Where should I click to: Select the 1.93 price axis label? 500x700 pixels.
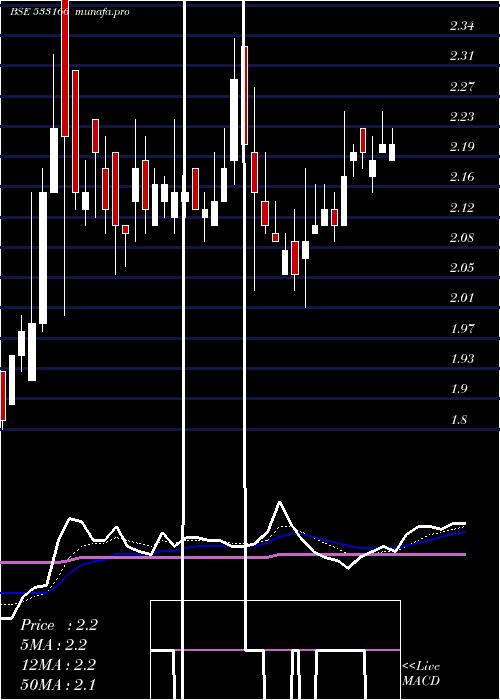[x=462, y=359]
